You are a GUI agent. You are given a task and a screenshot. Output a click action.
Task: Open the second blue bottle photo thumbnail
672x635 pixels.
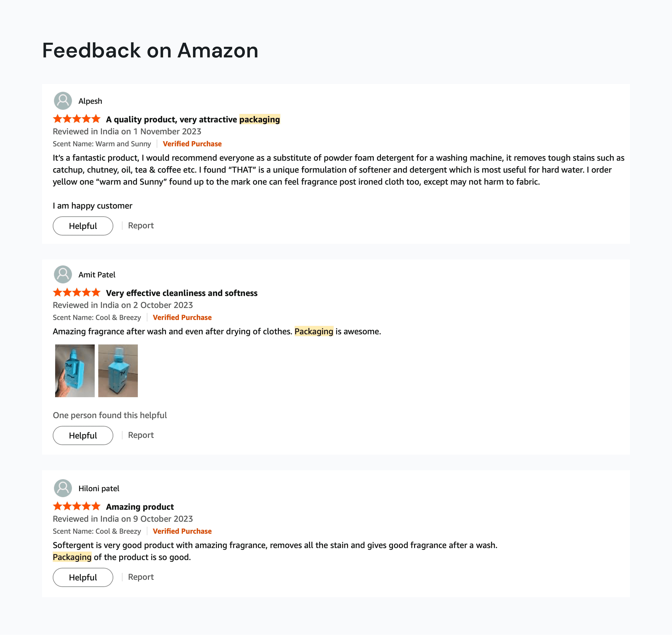pyautogui.click(x=118, y=371)
